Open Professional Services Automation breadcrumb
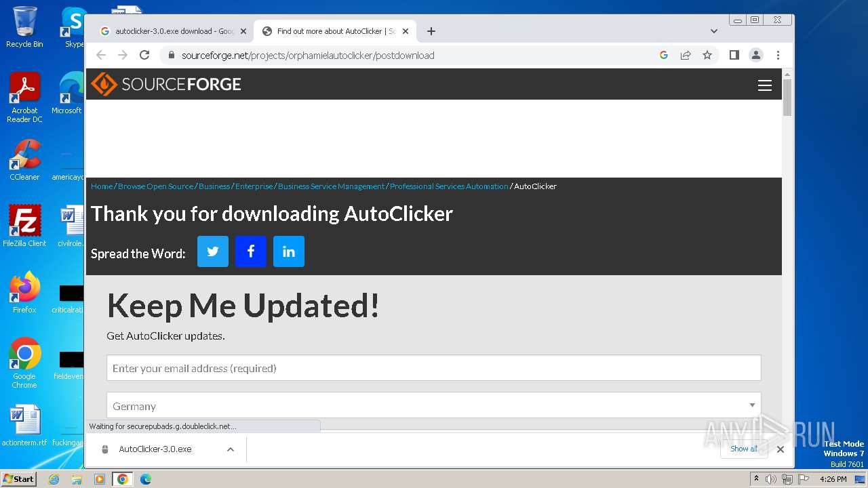Image resolution: width=868 pixels, height=488 pixels. [x=449, y=186]
